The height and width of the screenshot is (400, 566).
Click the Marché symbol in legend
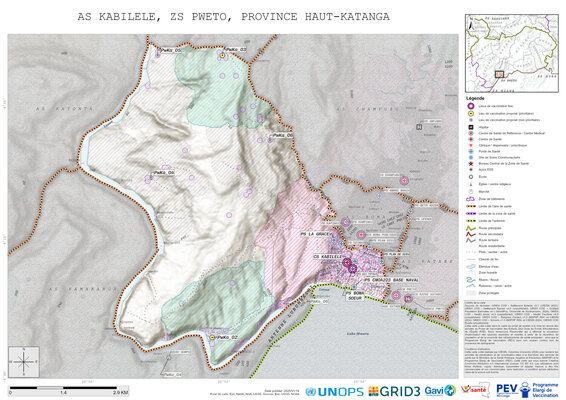click(471, 192)
